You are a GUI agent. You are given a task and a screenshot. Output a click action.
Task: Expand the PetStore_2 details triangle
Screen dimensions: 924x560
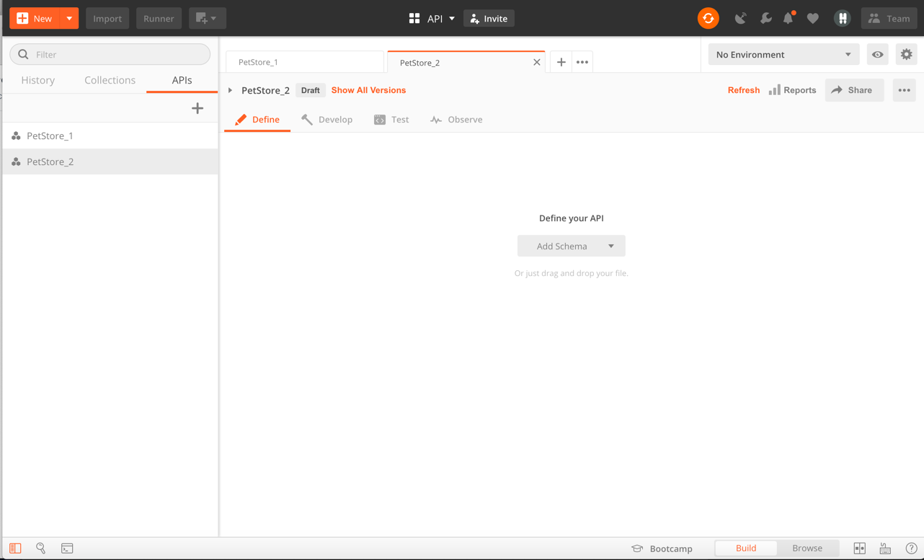[x=231, y=91]
